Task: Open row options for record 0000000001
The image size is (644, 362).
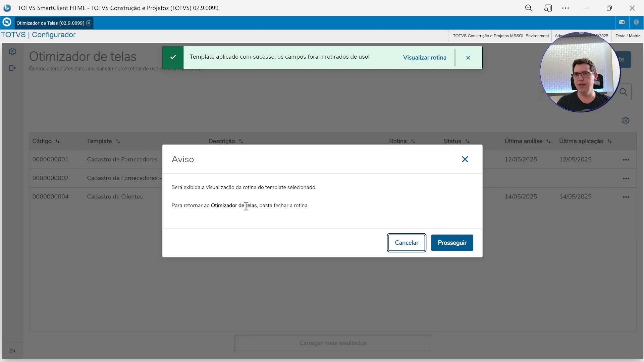Action: coord(627,160)
